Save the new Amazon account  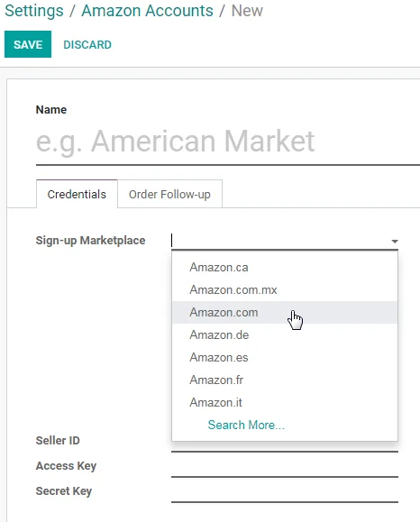(28, 44)
